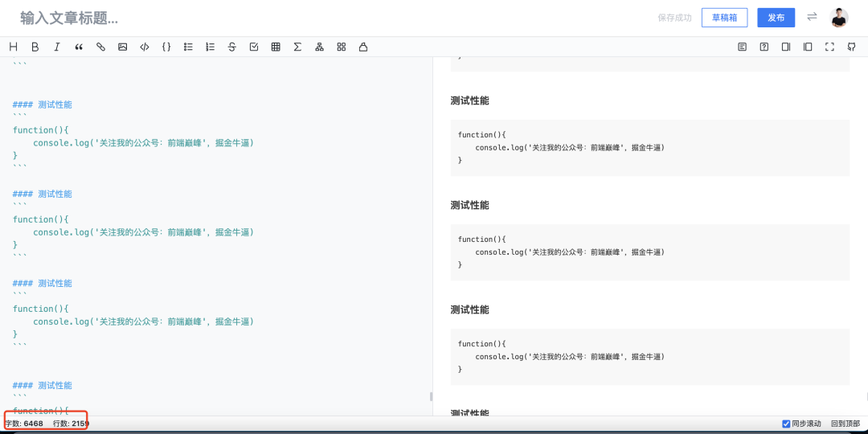The height and width of the screenshot is (434, 868).
Task: Apply bold formatting with the B icon
Action: click(35, 47)
